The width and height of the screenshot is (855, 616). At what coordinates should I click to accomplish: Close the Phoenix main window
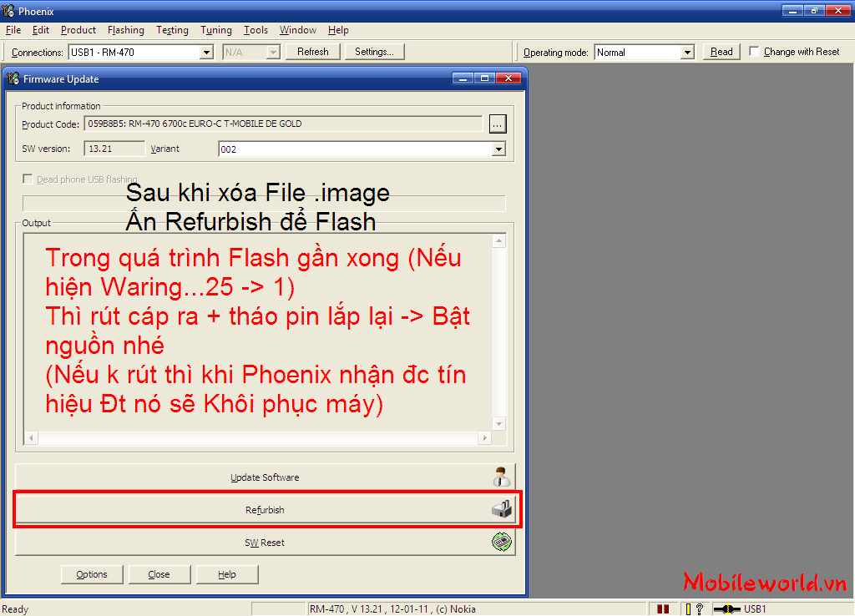pos(838,10)
